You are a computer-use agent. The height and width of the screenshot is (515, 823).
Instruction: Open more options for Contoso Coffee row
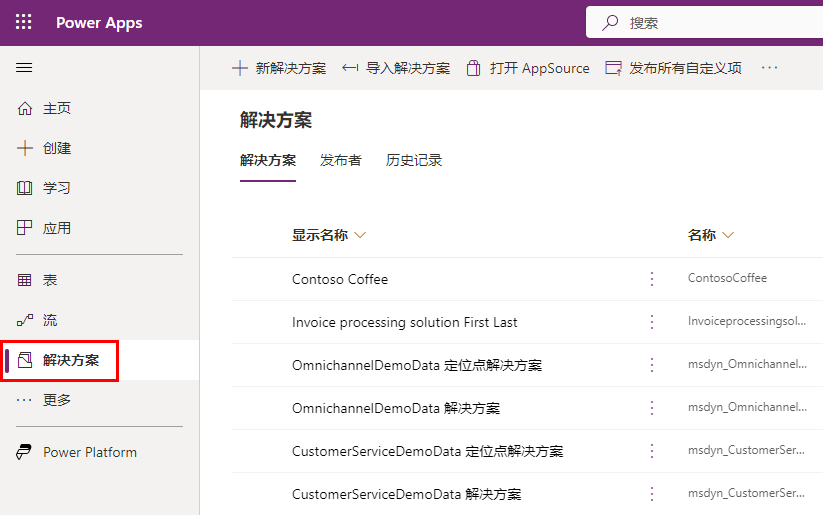coord(652,279)
